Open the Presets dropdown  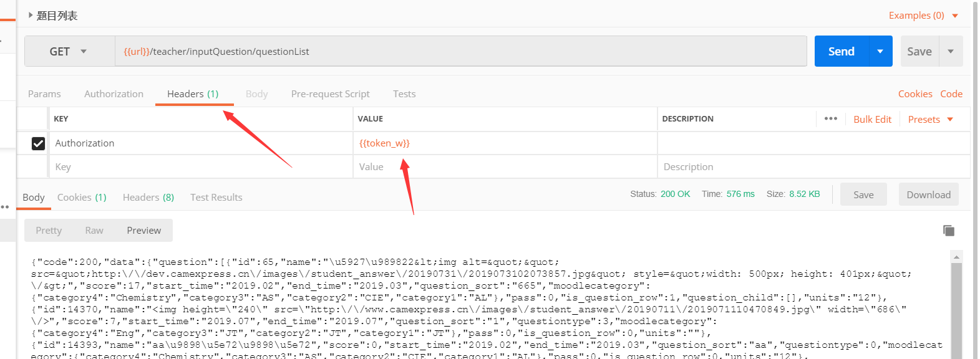click(930, 120)
